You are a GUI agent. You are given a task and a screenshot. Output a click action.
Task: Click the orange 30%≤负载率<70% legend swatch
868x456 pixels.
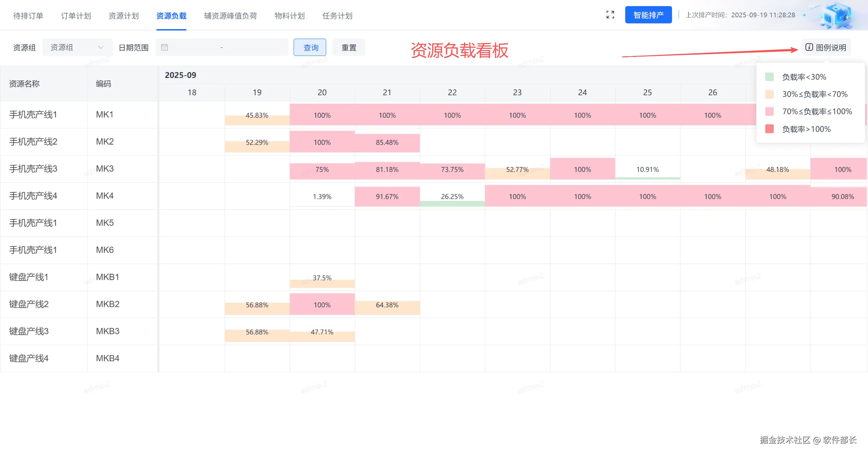point(769,94)
